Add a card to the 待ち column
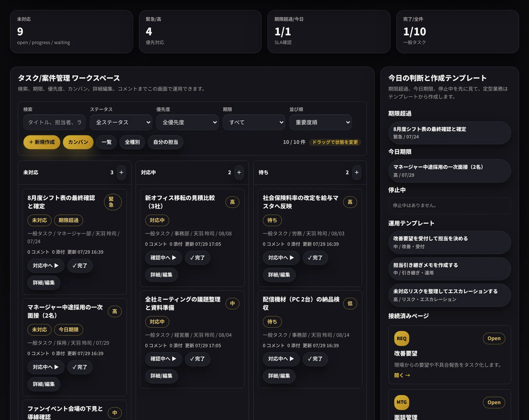This screenshot has width=529, height=420. point(357,173)
